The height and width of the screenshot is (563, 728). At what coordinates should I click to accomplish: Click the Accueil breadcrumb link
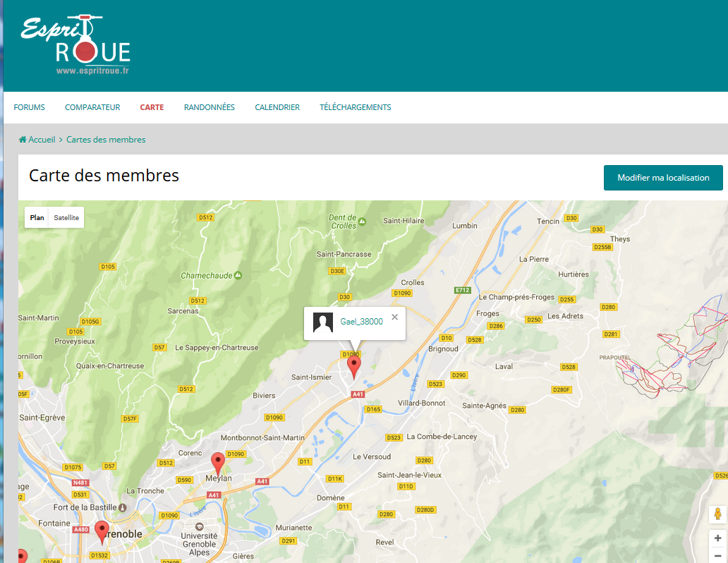pyautogui.click(x=42, y=140)
